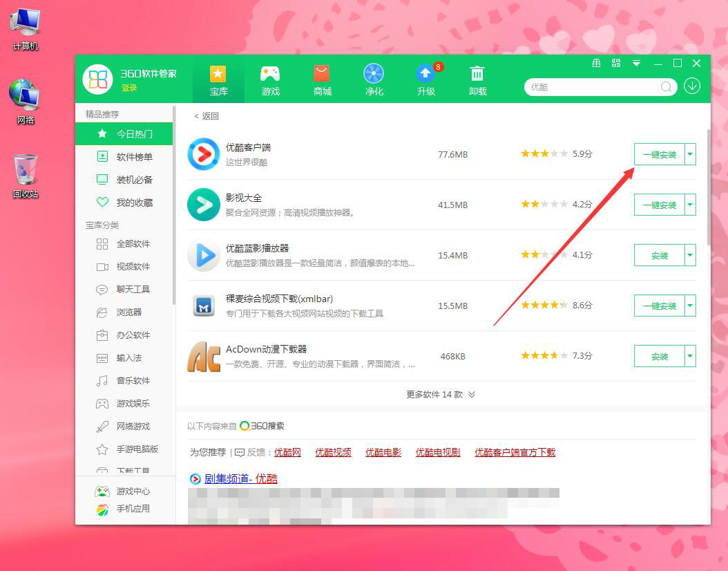Image resolution: width=728 pixels, height=571 pixels.
Task: Click the 影视大全 app icon
Action: tap(203, 205)
